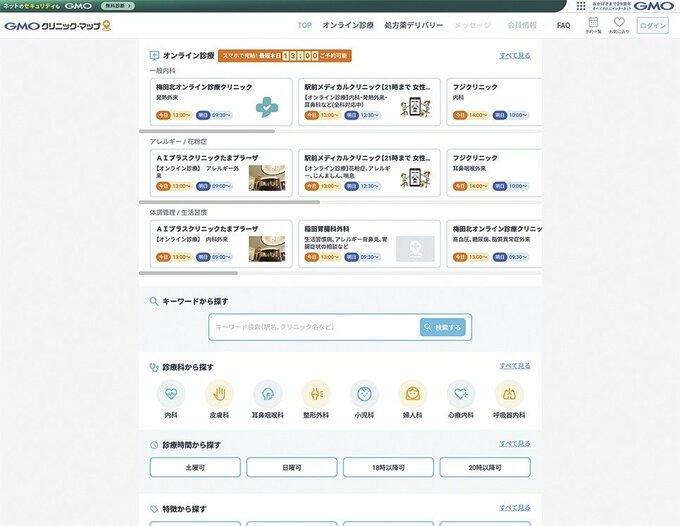The width and height of the screenshot is (680, 526).
Task: Click the ログイン button
Action: [x=653, y=25]
